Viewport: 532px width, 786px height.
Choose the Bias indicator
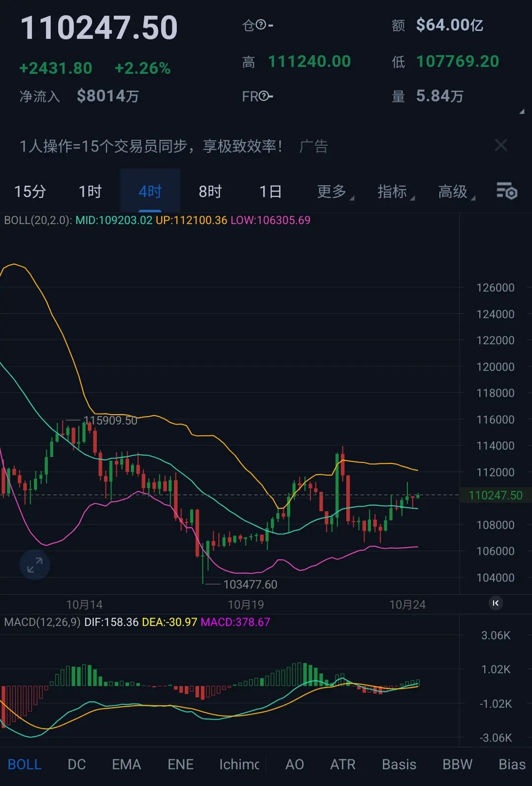(512, 764)
